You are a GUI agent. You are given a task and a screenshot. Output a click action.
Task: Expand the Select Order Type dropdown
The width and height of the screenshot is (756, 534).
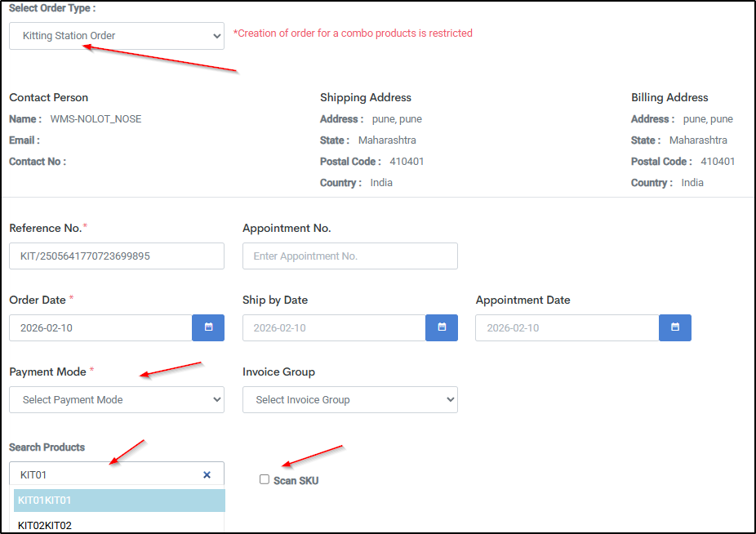[x=117, y=36]
